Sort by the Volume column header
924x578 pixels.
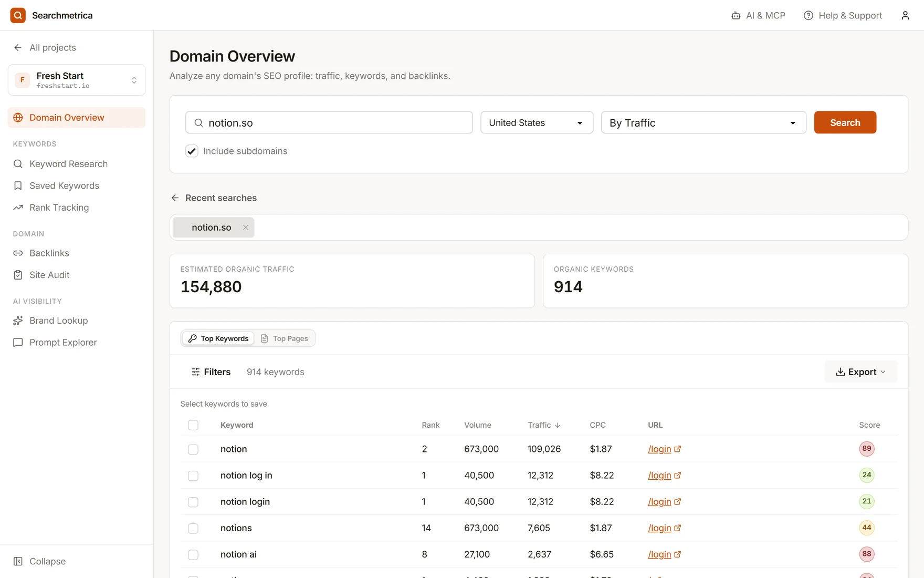tap(477, 425)
